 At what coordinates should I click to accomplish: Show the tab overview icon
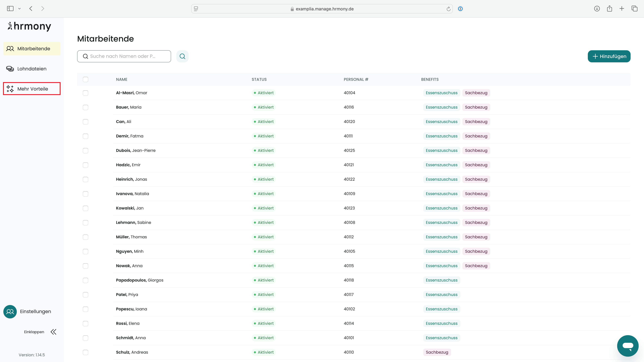point(634,9)
